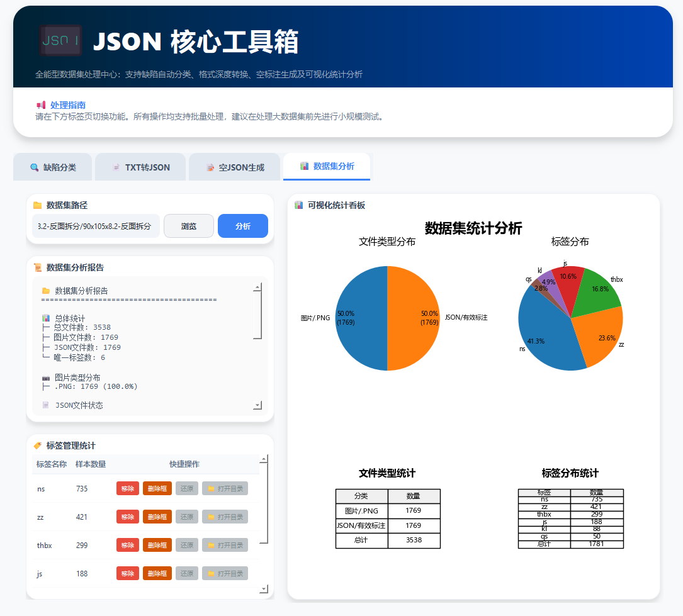Click the bar chart icon beside 总体统计
This screenshot has height=616, width=683.
pos(46,318)
